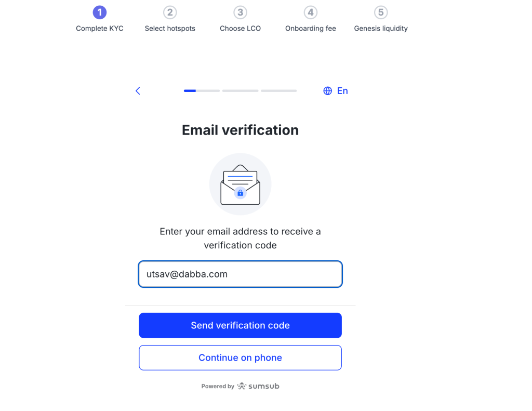Click Continue on phone button
Viewport: 532px width, 411px height.
[x=240, y=357]
